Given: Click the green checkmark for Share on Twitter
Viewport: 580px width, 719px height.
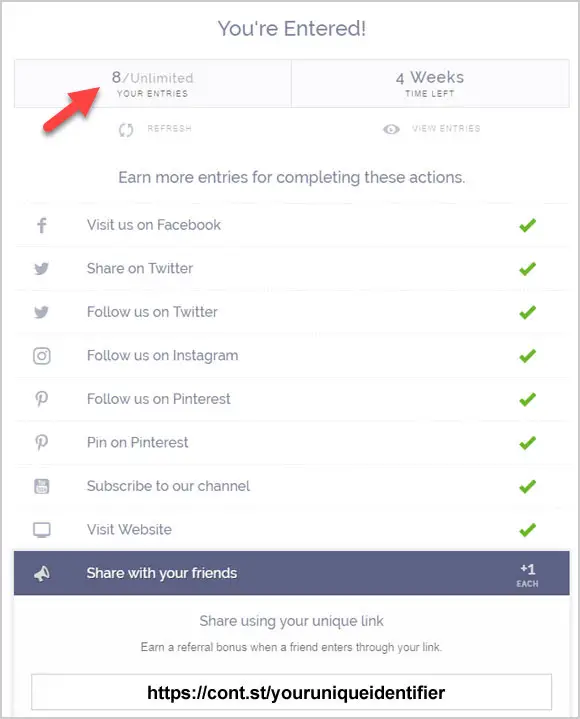Looking at the screenshot, I should coord(527,269).
